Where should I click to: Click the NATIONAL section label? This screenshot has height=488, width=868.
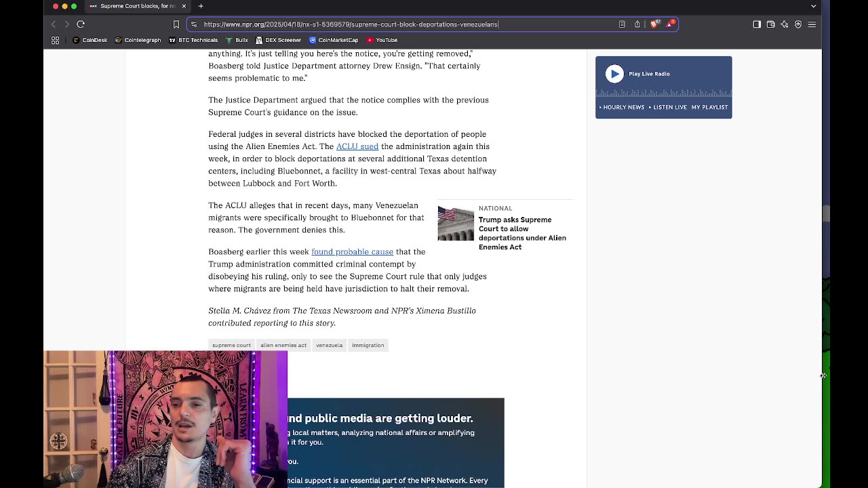(x=495, y=208)
